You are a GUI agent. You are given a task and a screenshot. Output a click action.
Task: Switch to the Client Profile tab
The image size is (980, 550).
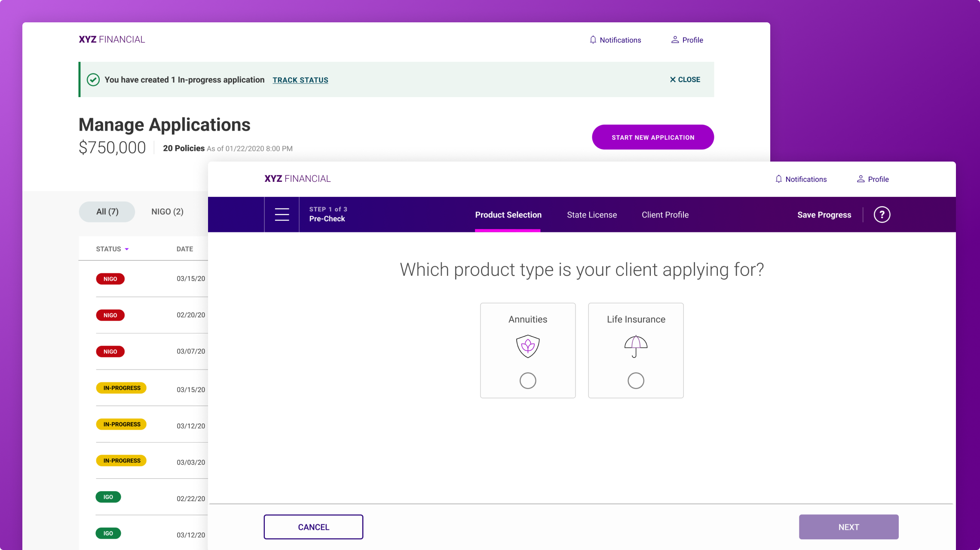pos(665,215)
